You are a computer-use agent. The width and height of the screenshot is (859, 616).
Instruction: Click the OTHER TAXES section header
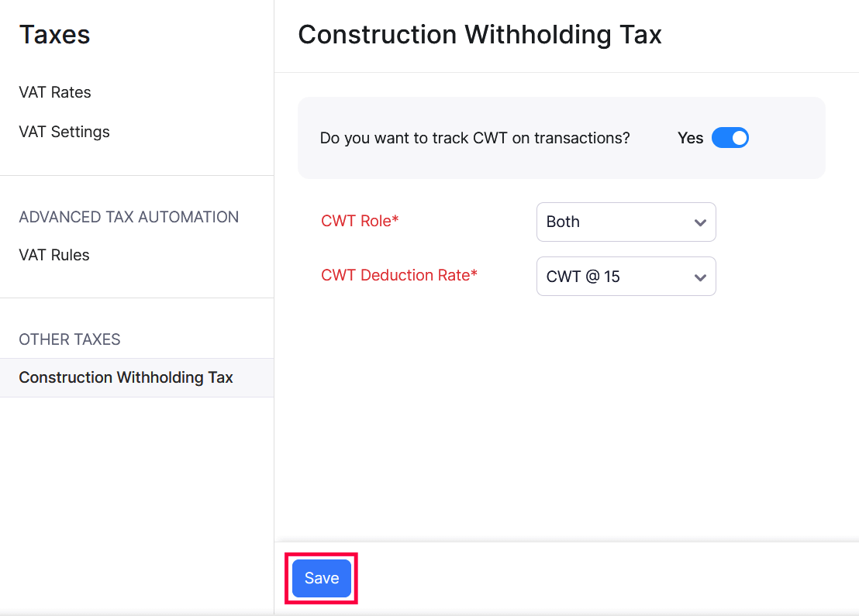70,339
